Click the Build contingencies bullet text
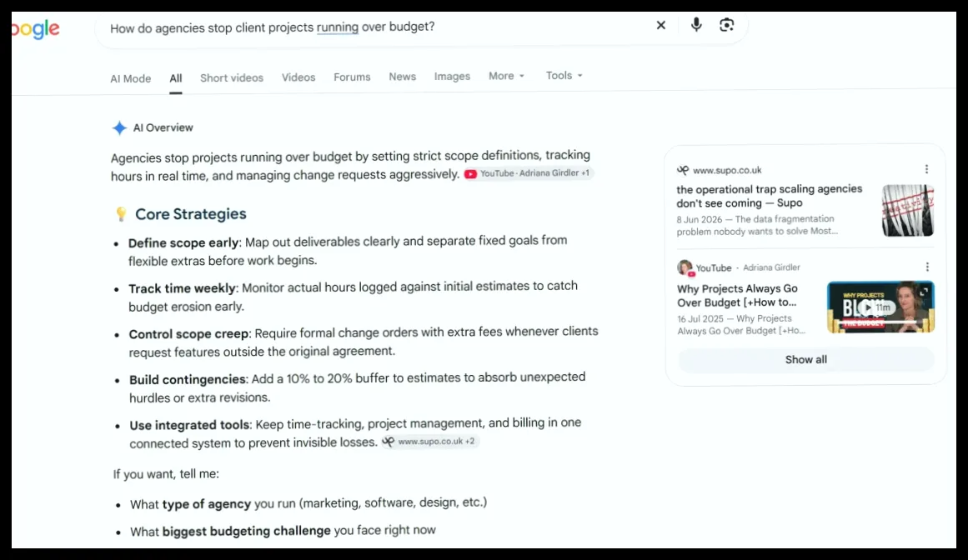 pos(358,387)
